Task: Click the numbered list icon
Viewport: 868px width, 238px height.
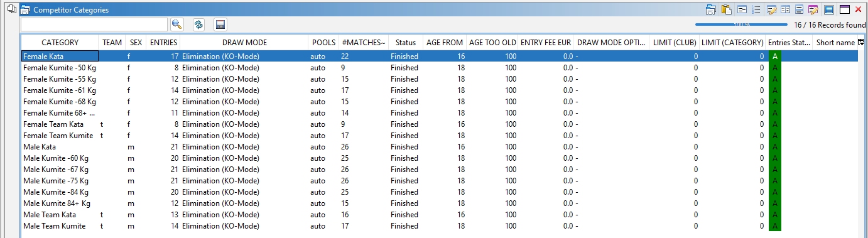Action: point(756,9)
